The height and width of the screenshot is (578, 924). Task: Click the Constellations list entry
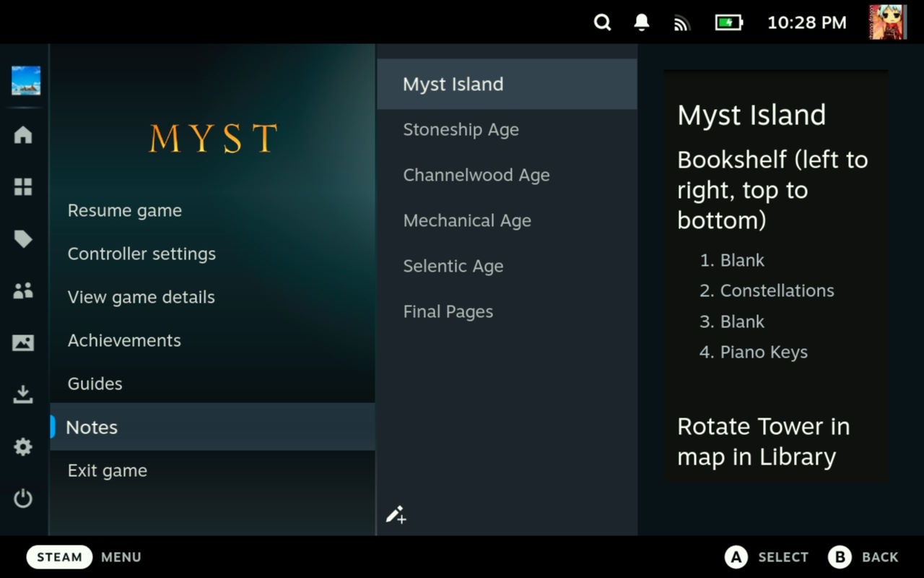click(x=777, y=290)
